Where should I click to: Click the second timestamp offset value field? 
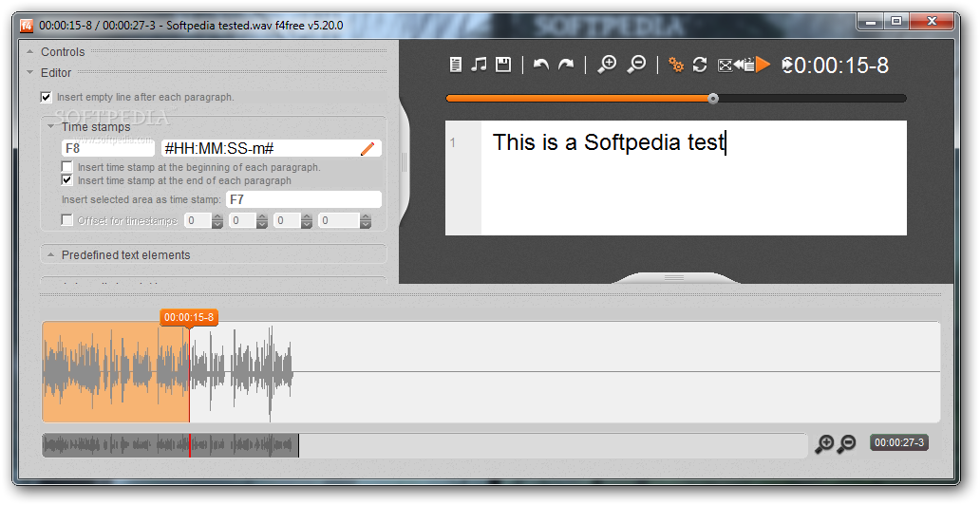pyautogui.click(x=243, y=220)
